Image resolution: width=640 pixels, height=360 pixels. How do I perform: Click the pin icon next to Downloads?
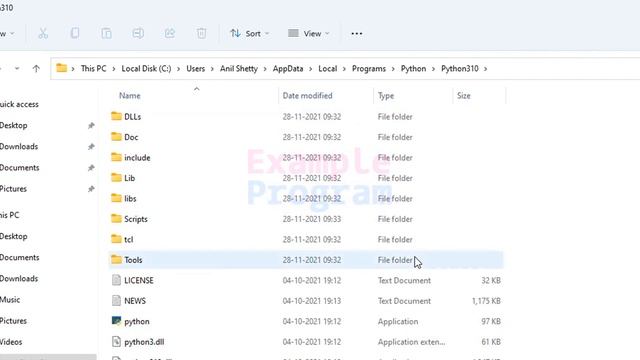coord(91,147)
